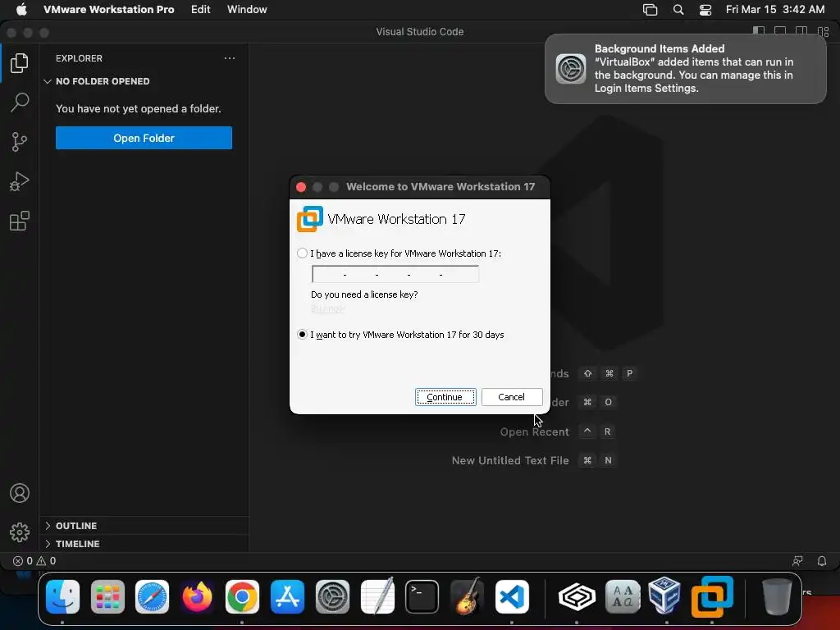
Task: Open Font Book from the Dock
Action: [x=623, y=597]
